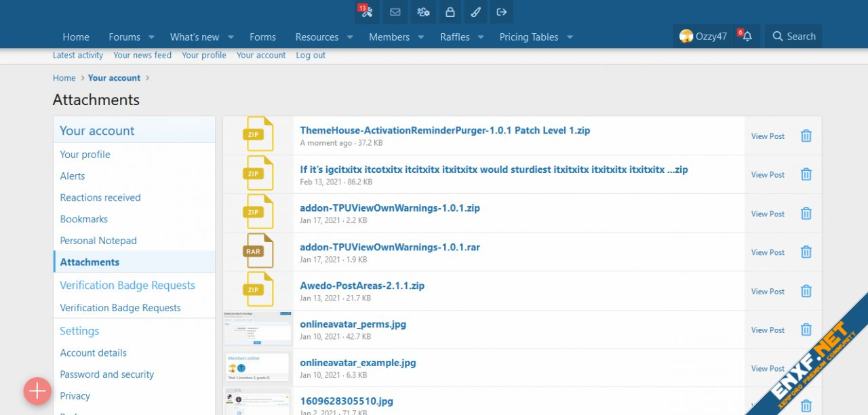Expand the What's new dropdown arrow

(x=231, y=37)
